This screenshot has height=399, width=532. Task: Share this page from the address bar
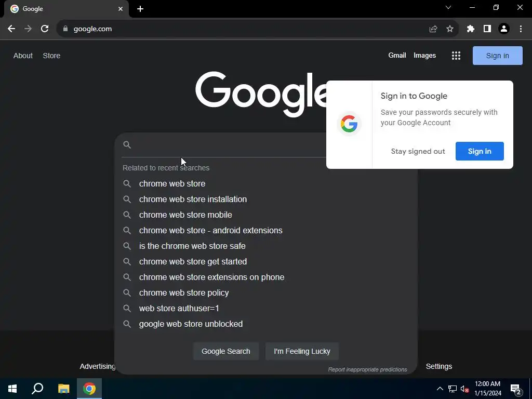pos(433,29)
